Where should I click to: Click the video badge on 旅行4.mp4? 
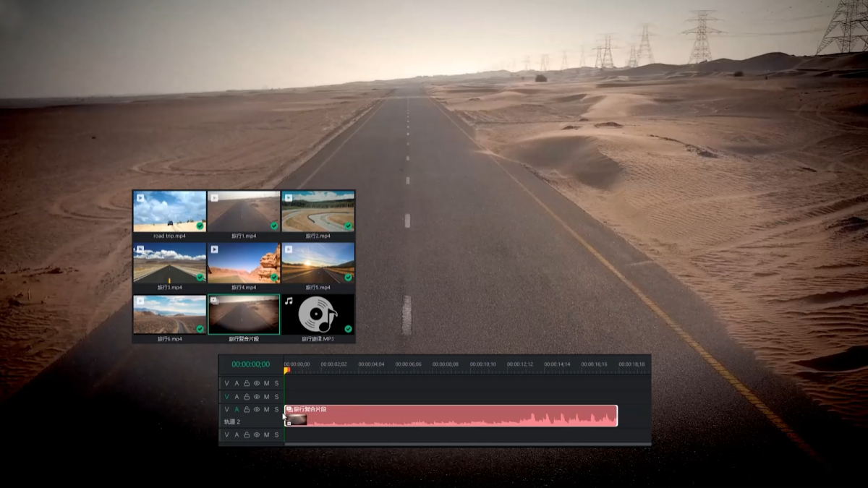[214, 249]
